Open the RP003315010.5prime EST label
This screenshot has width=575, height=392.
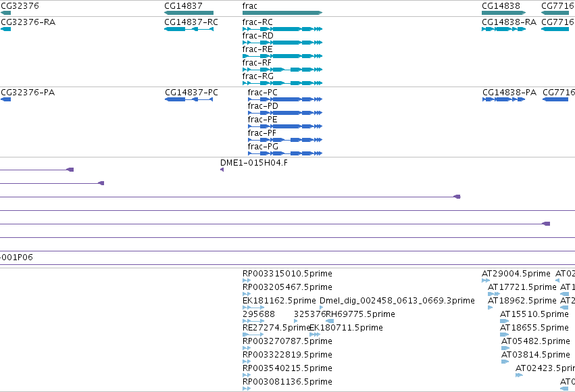point(288,274)
